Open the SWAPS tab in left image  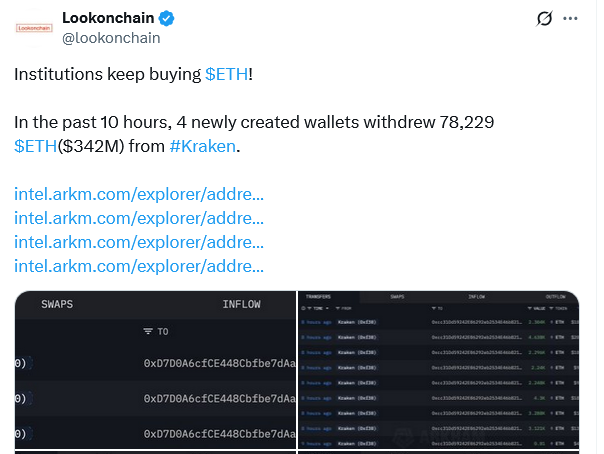pos(57,304)
